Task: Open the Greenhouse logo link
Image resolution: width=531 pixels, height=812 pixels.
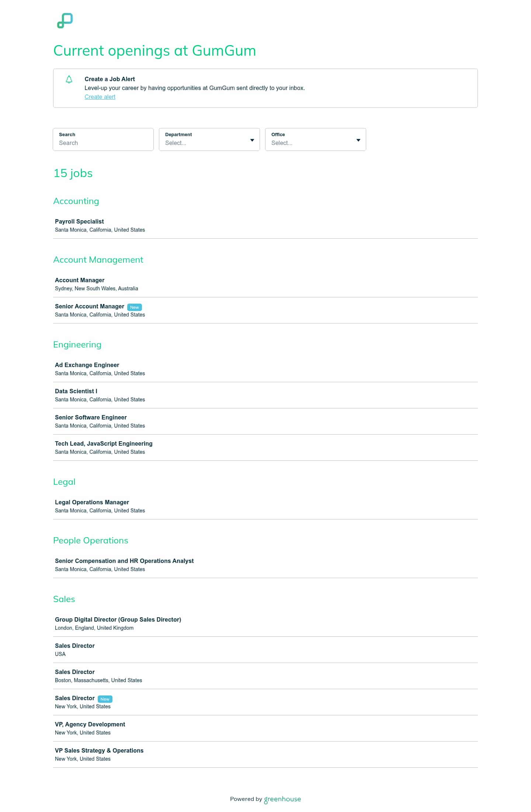Action: point(282,799)
